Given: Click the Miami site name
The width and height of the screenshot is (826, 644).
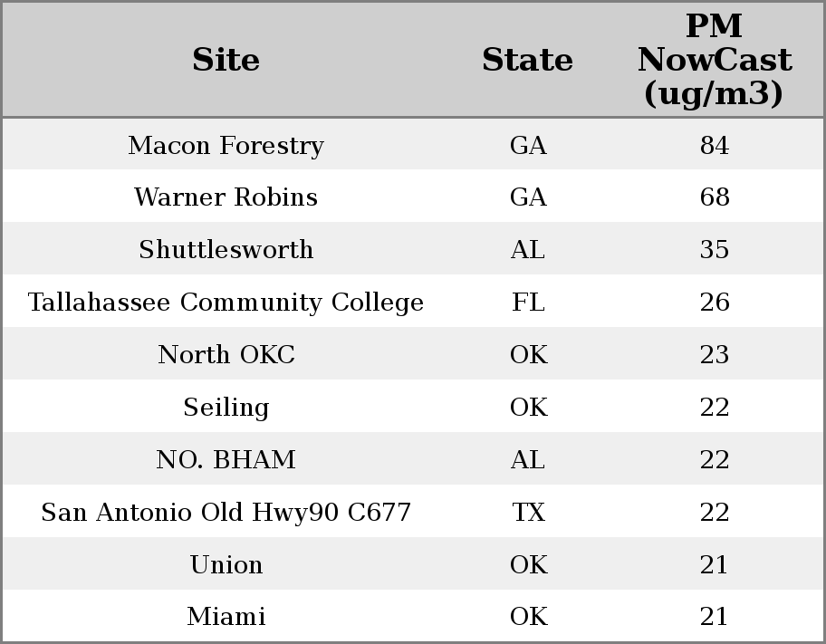Looking at the screenshot, I should pos(226,617).
